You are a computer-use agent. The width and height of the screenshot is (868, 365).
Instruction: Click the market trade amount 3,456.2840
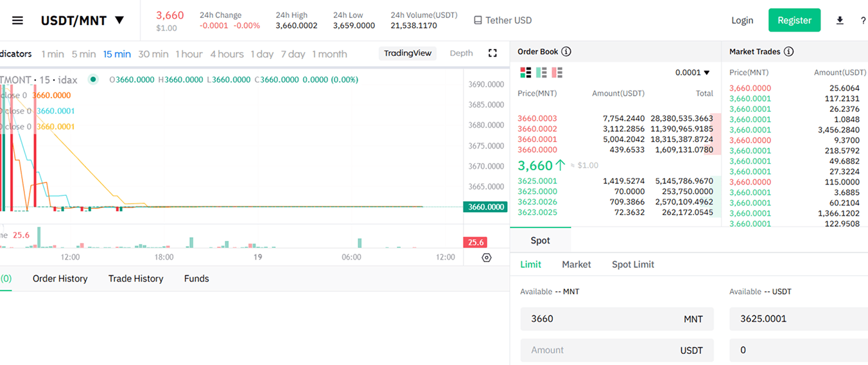click(x=838, y=130)
